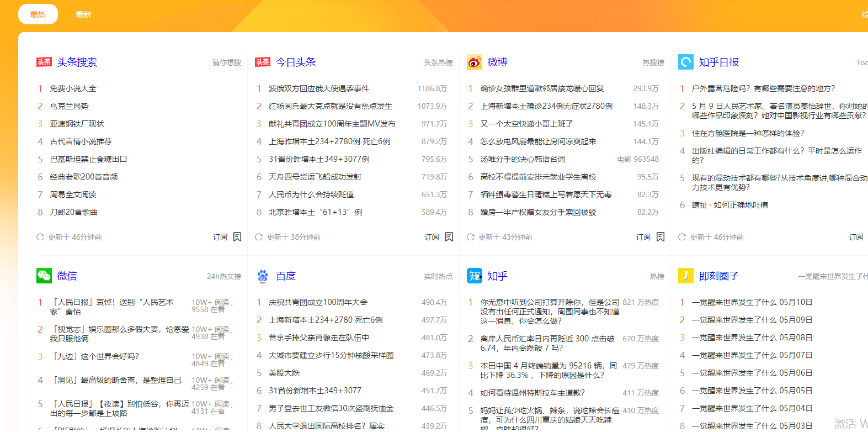The width and height of the screenshot is (868, 432).
Task: Open the 百度 title link
Action: [286, 276]
